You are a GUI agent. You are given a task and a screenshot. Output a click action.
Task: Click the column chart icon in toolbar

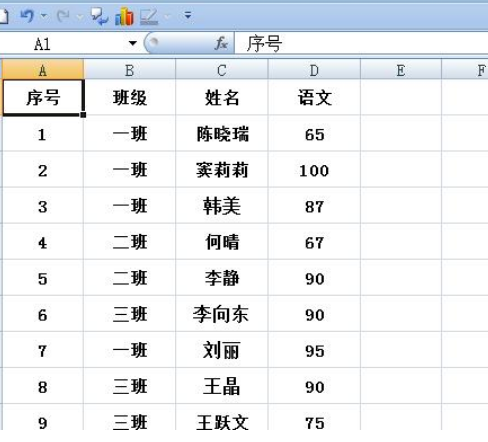point(124,16)
